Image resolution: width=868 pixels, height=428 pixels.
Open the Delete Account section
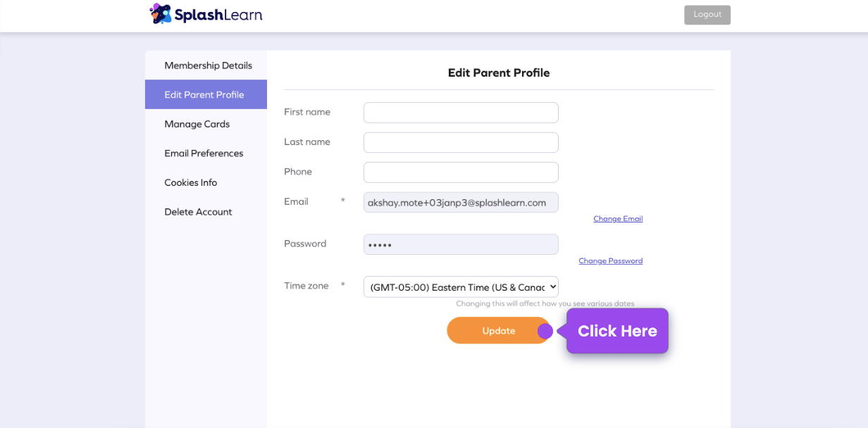click(198, 211)
